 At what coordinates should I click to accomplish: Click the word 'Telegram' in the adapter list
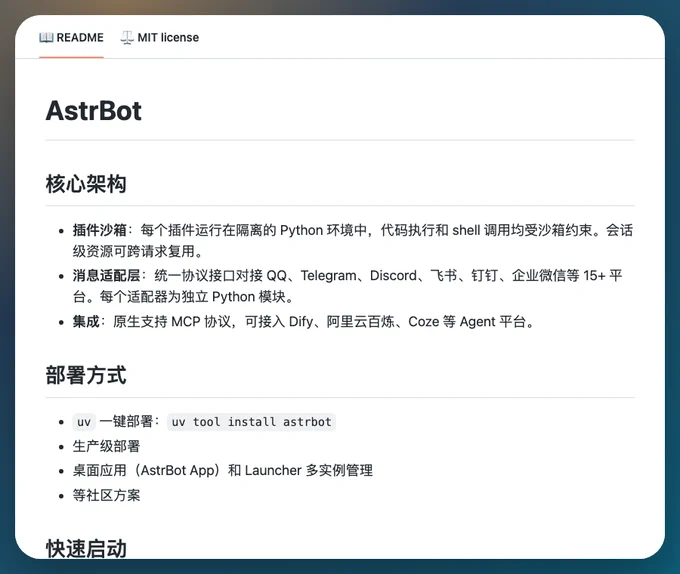pyautogui.click(x=328, y=276)
